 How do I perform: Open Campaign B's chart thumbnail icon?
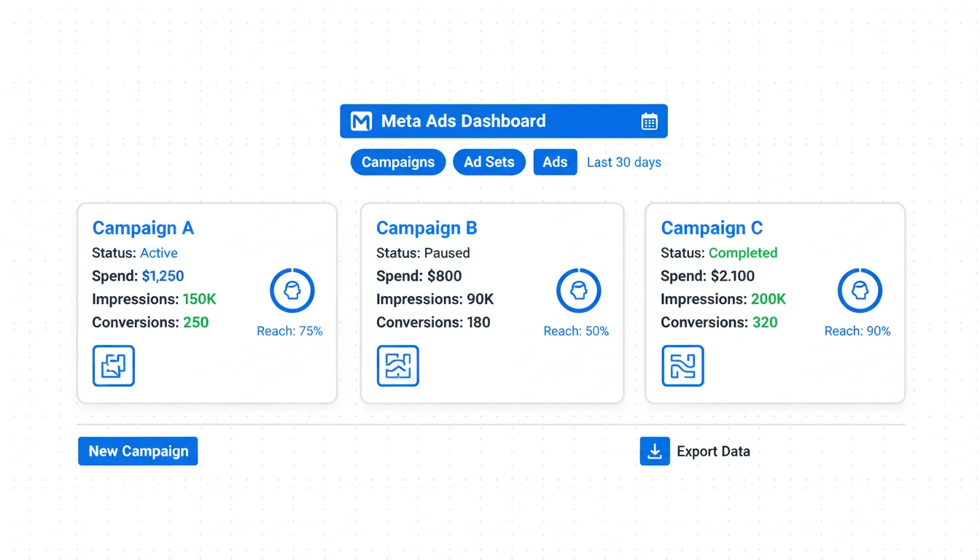397,365
